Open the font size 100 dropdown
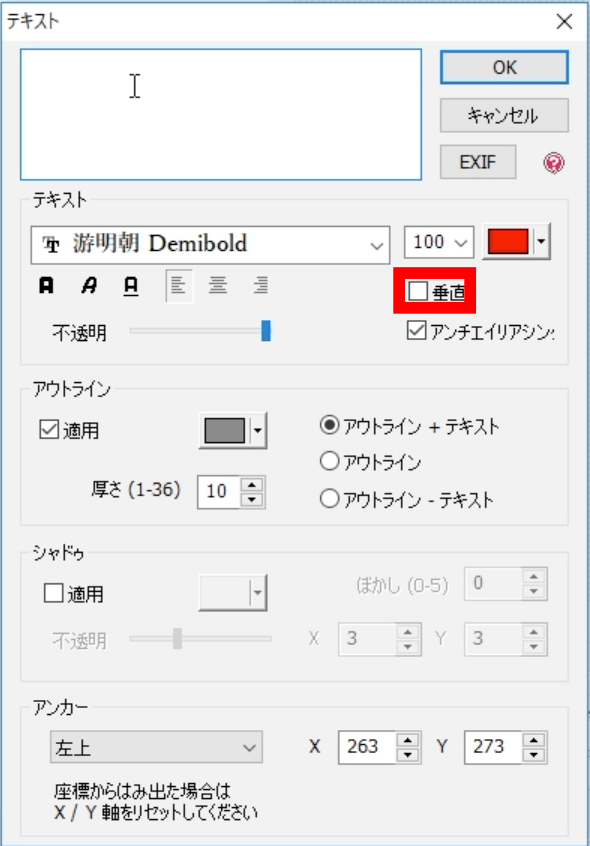 [438, 242]
